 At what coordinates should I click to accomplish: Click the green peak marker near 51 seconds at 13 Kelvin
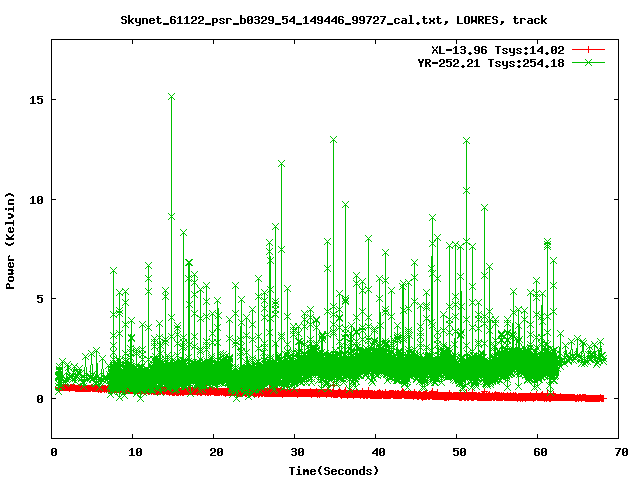[467, 141]
